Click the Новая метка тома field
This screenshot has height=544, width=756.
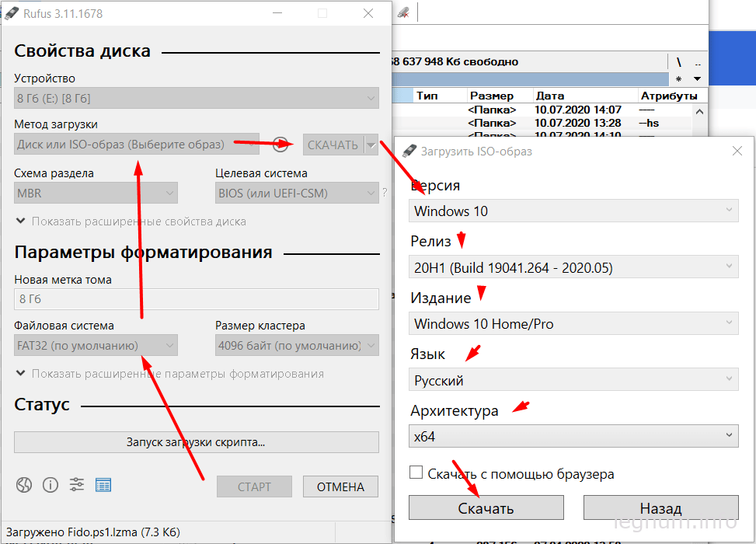pyautogui.click(x=197, y=299)
